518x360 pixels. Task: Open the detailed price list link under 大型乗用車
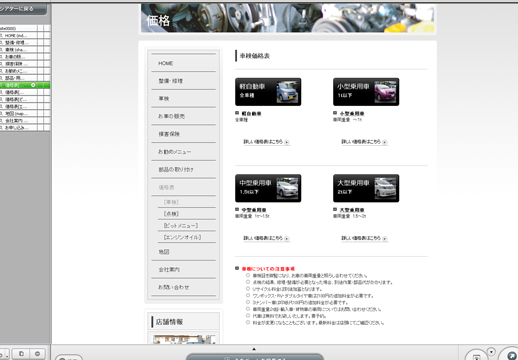364,238
